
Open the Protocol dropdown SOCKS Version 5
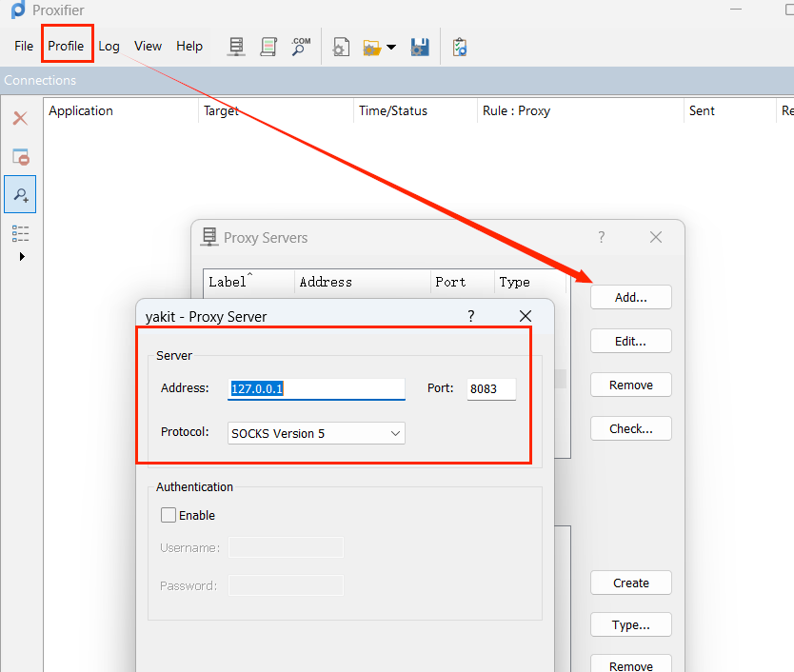click(x=316, y=433)
